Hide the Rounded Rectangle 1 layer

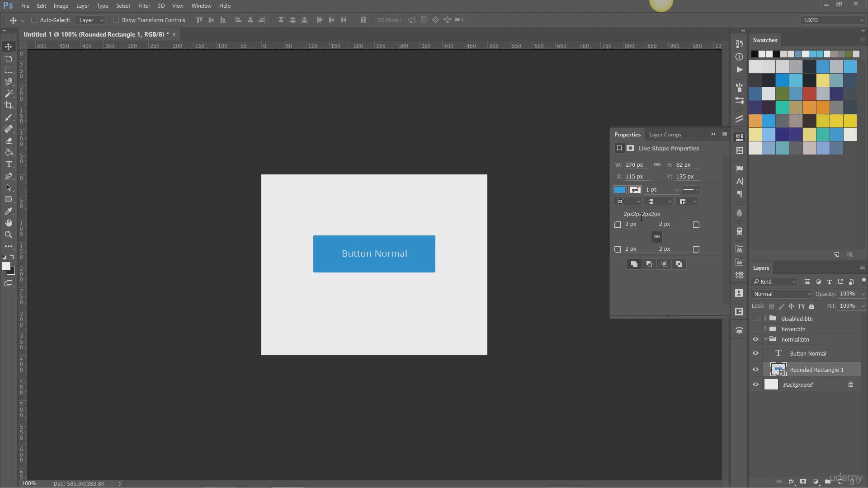(x=755, y=370)
